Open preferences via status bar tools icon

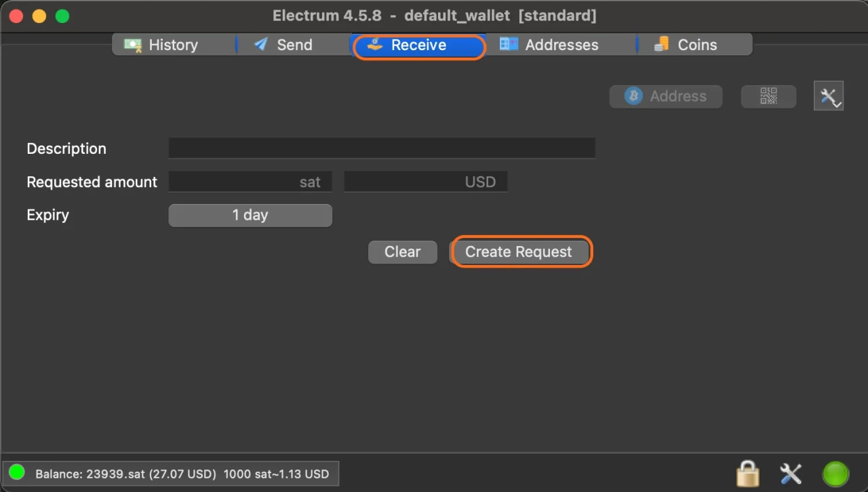pyautogui.click(x=791, y=473)
